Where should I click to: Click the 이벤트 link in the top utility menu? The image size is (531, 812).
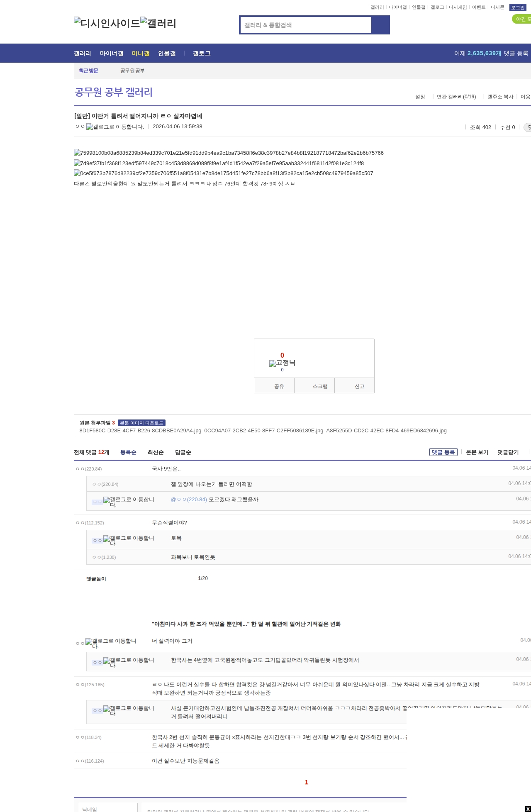[479, 7]
